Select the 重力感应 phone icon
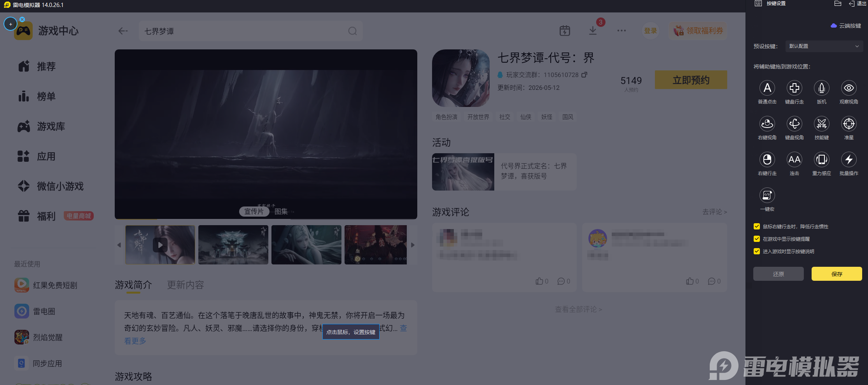The width and height of the screenshot is (868, 385). pos(821,159)
